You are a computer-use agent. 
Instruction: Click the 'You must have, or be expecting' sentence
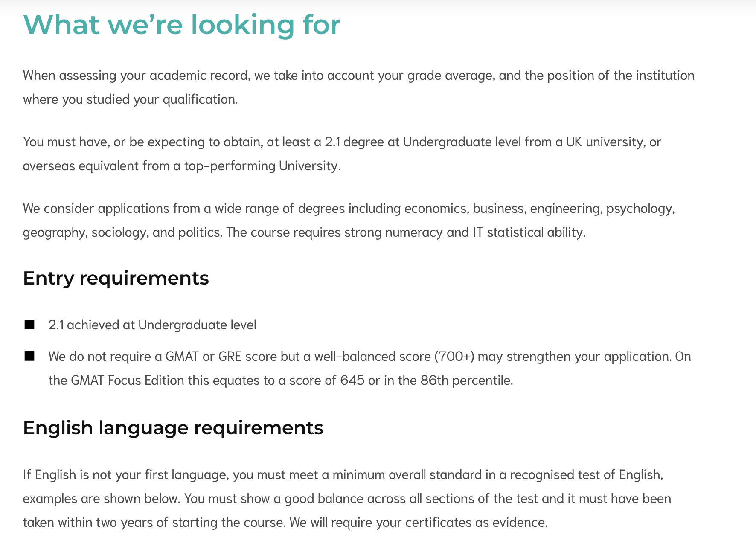(x=342, y=142)
